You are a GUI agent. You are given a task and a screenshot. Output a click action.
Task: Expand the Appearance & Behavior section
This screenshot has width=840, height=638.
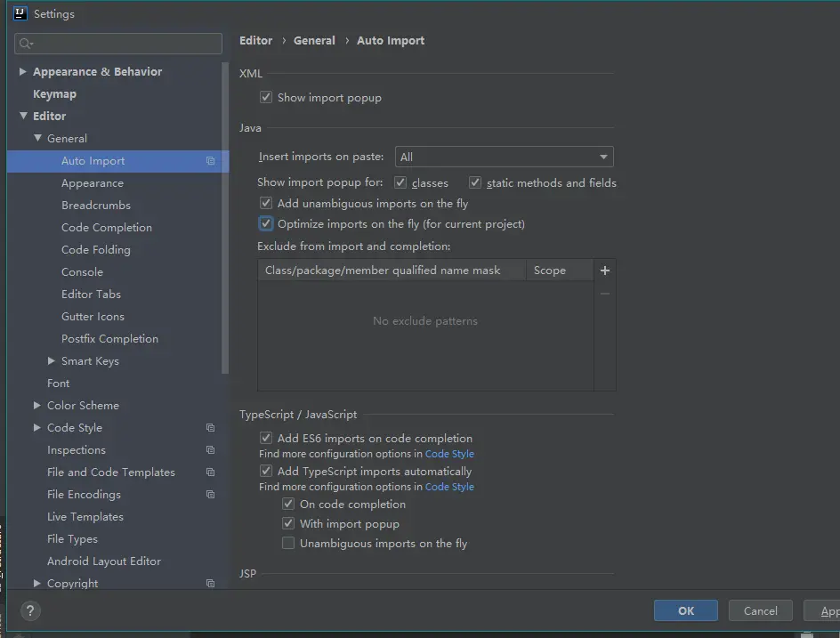click(23, 72)
